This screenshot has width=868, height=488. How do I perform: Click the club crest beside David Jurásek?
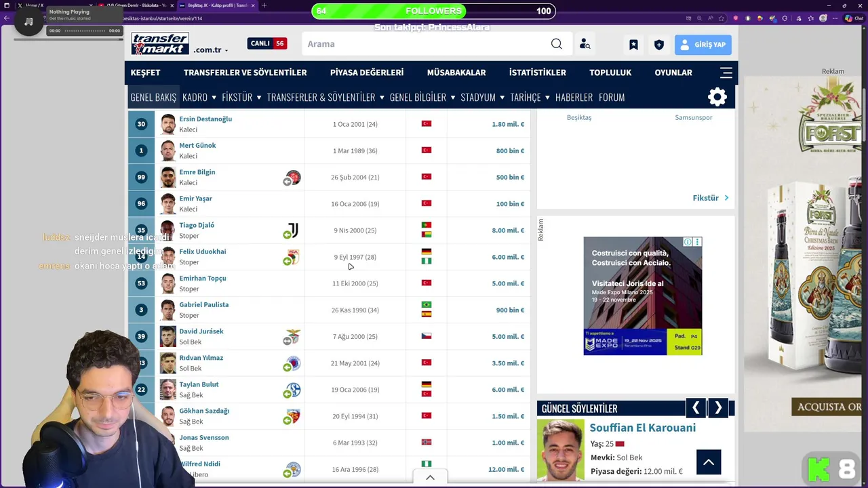(293, 337)
